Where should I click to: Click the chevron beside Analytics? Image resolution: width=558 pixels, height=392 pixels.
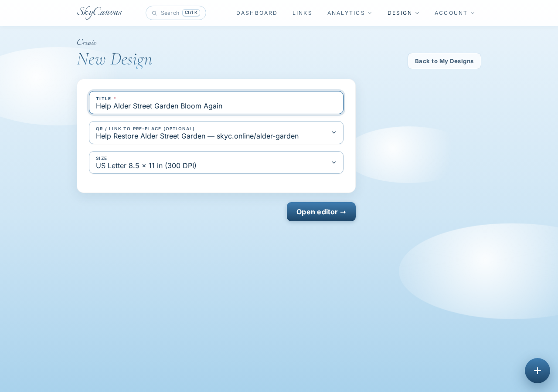pyautogui.click(x=370, y=13)
